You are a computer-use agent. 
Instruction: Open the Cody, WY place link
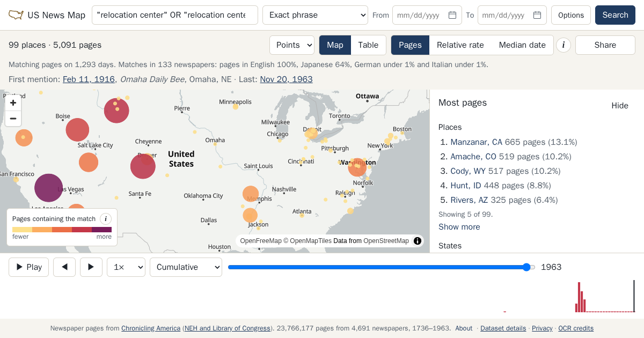469,171
